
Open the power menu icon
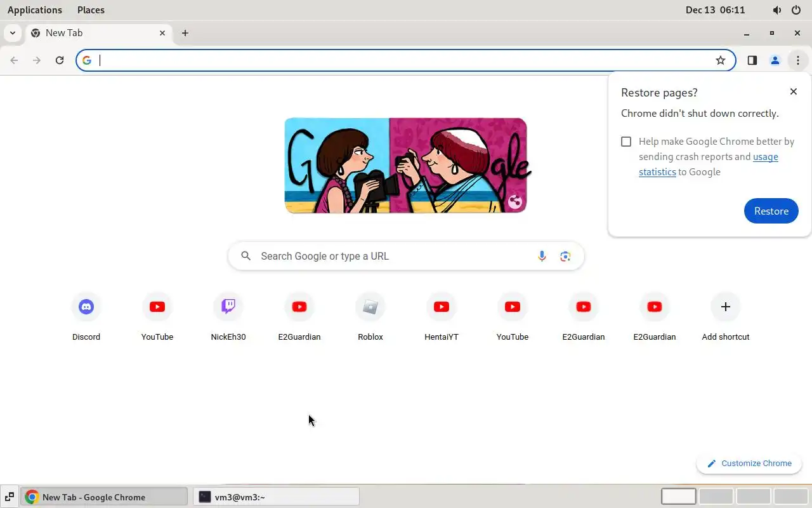click(796, 10)
